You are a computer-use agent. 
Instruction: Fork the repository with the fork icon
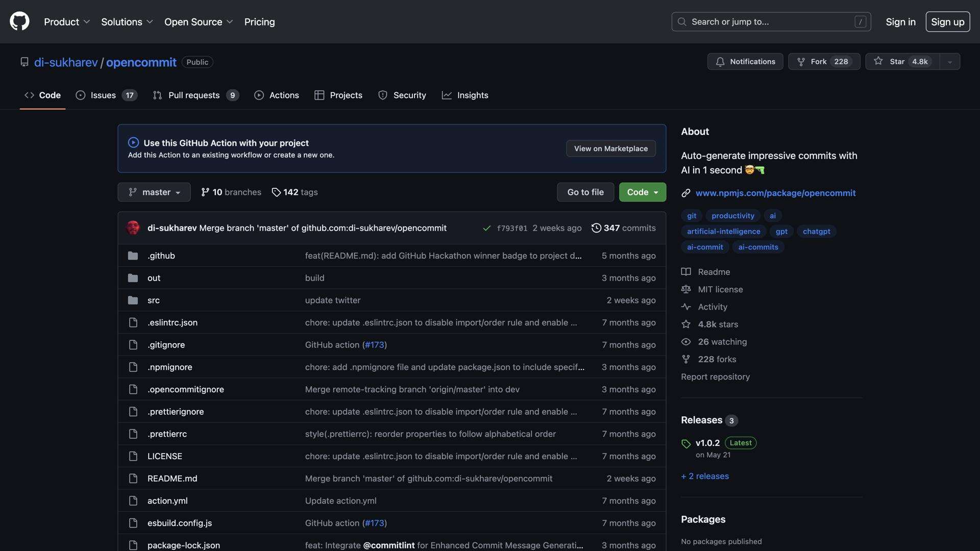tap(801, 61)
